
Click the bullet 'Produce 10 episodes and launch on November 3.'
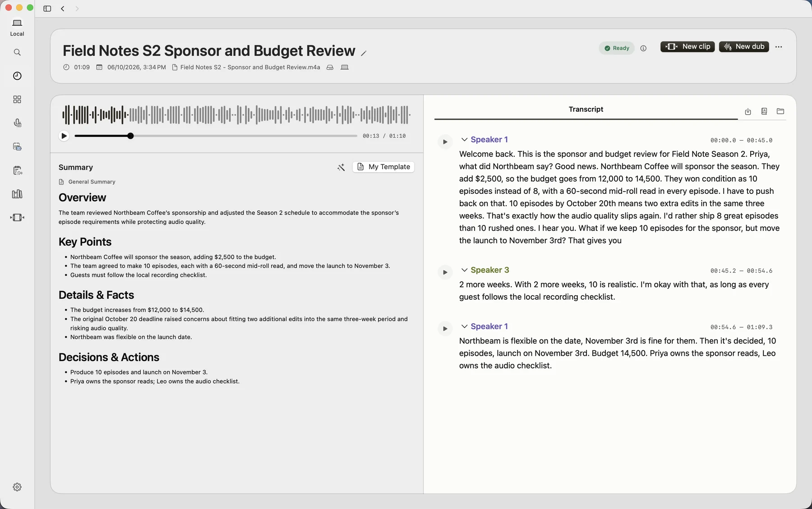point(138,372)
